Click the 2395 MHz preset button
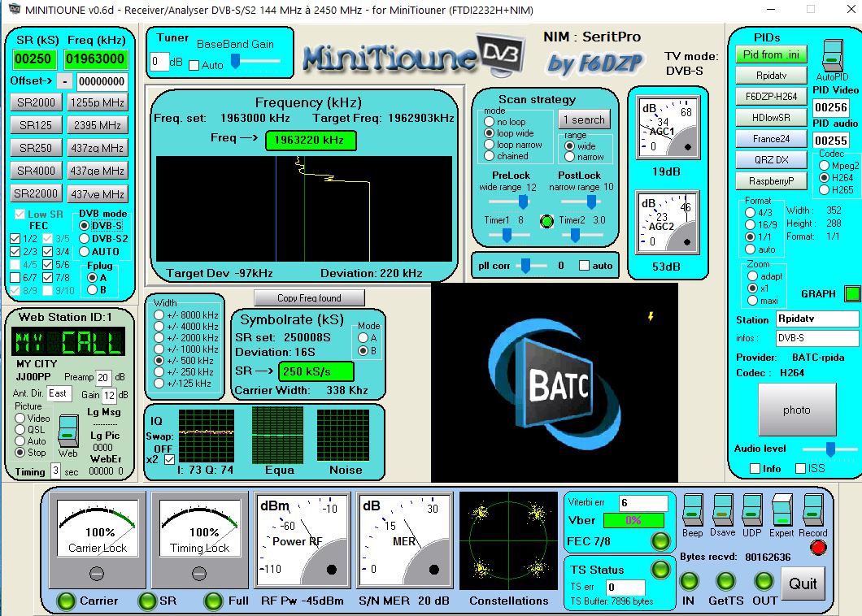The height and width of the screenshot is (616, 862). pyautogui.click(x=98, y=124)
